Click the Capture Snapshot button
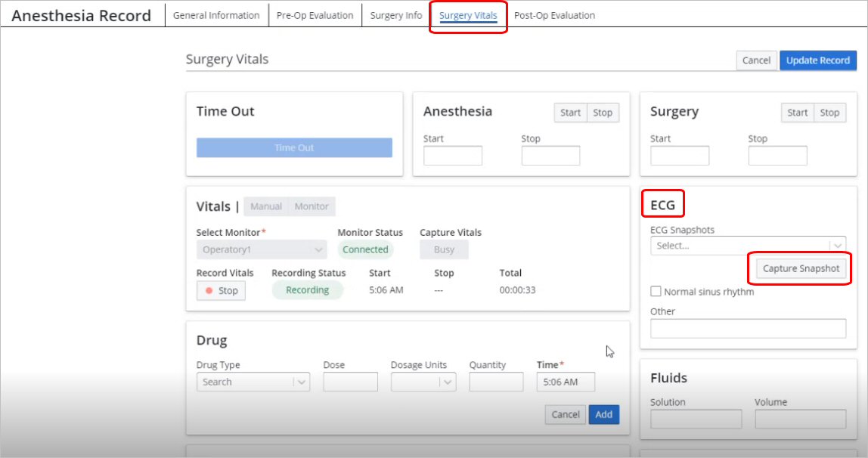 (x=801, y=269)
